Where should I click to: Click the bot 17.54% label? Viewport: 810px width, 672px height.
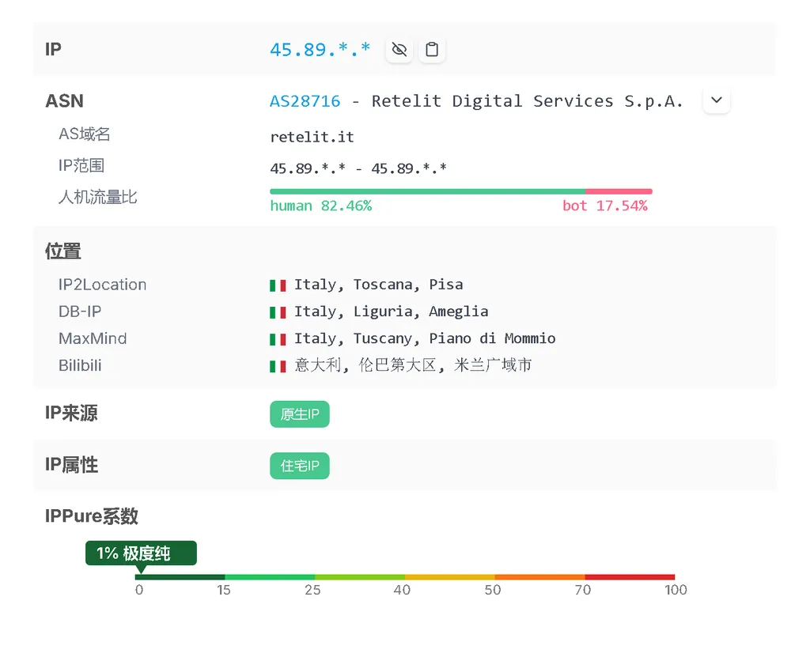coord(604,206)
